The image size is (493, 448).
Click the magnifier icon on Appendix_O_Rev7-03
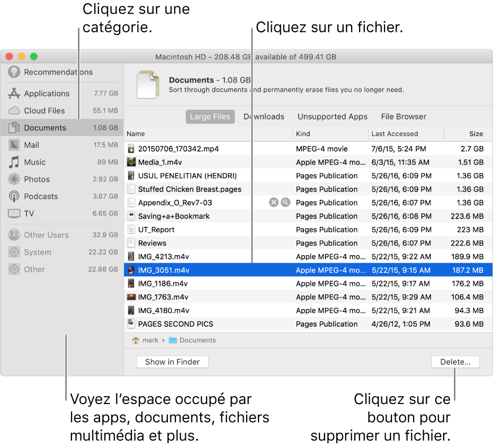(x=285, y=202)
